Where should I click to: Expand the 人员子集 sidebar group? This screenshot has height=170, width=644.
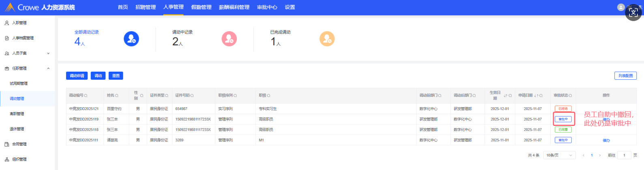(27, 53)
